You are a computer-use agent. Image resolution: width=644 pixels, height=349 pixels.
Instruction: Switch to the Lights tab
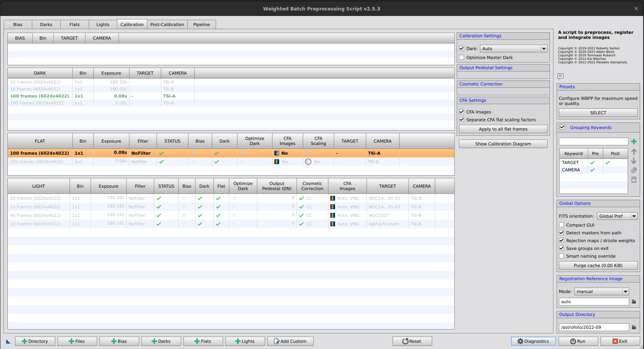(103, 24)
